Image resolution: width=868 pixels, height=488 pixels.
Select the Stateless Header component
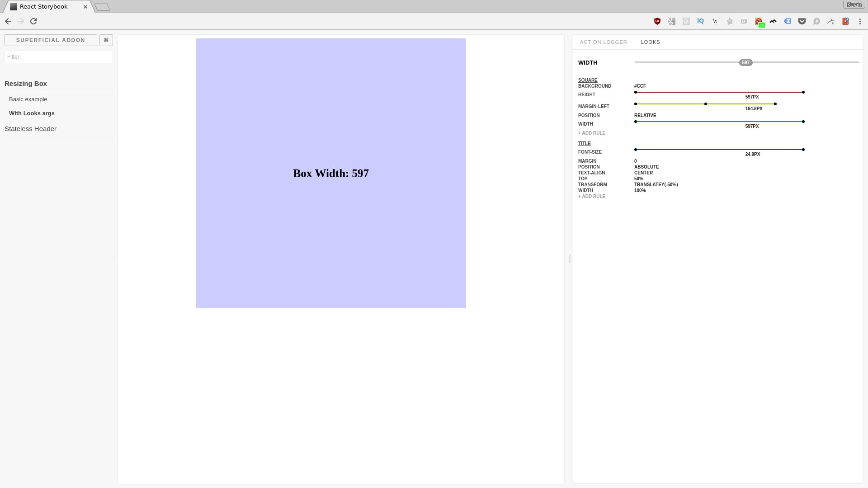pos(30,129)
